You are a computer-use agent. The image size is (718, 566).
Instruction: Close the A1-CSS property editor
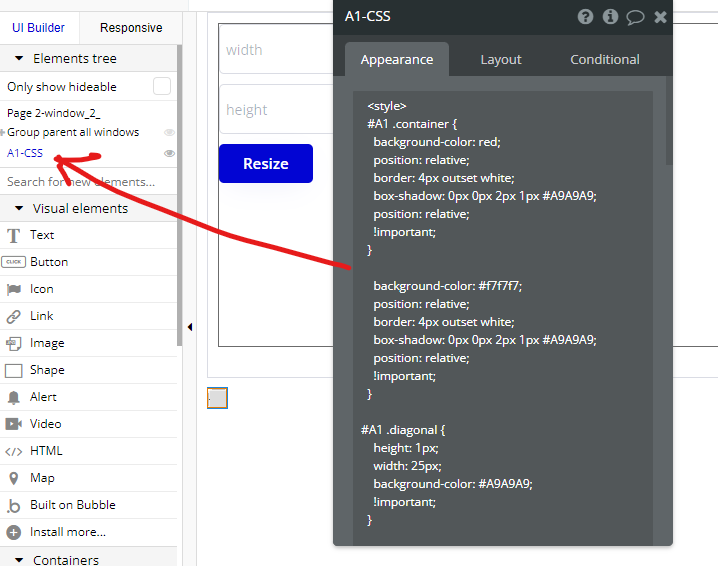[660, 17]
